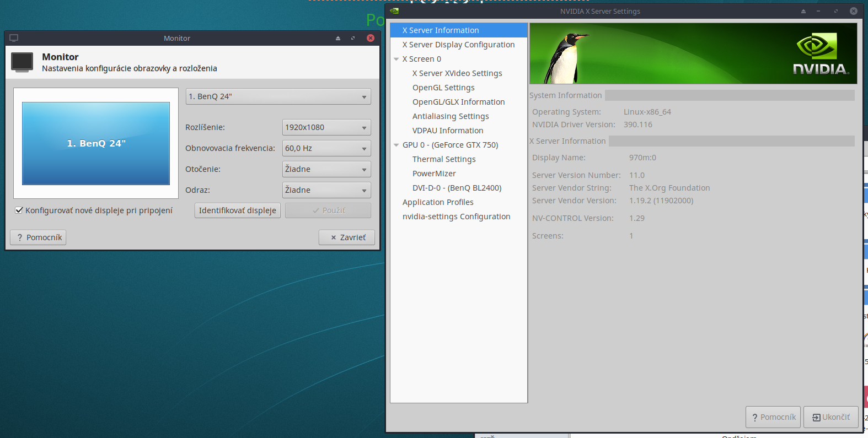Click the display icon in the Monitor title bar
Viewport: 868px width, 438px height.
[x=14, y=38]
